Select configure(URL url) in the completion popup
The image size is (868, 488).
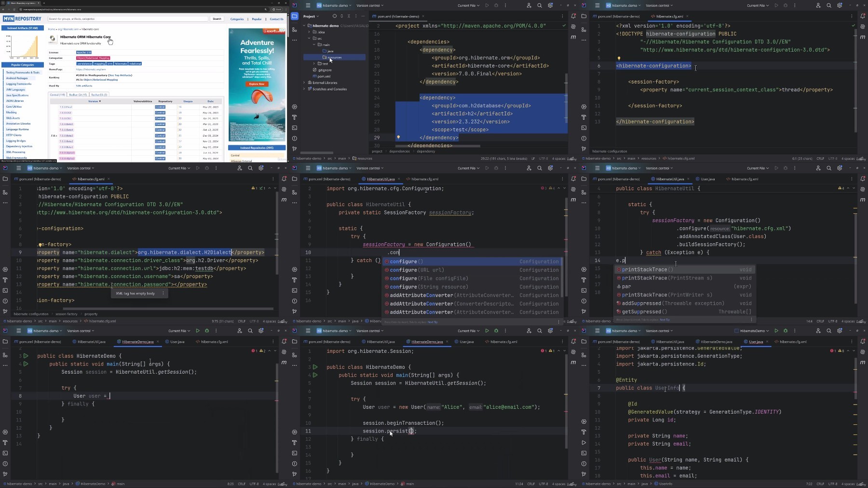(x=473, y=270)
